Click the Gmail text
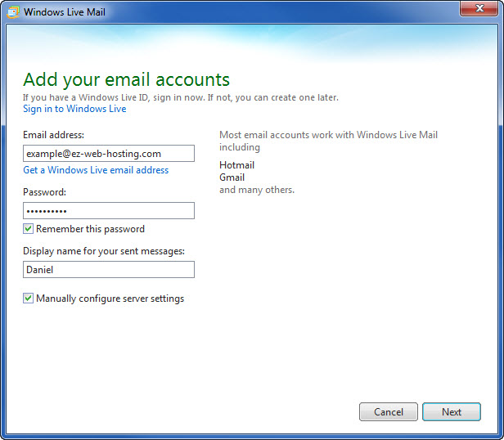504x440 pixels. click(x=232, y=177)
